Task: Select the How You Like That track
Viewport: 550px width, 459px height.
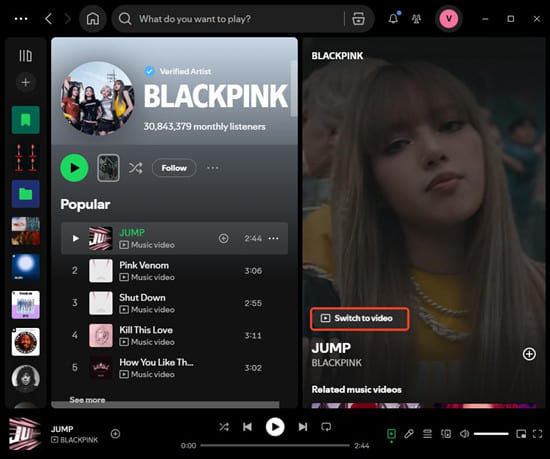Action: tap(174, 368)
